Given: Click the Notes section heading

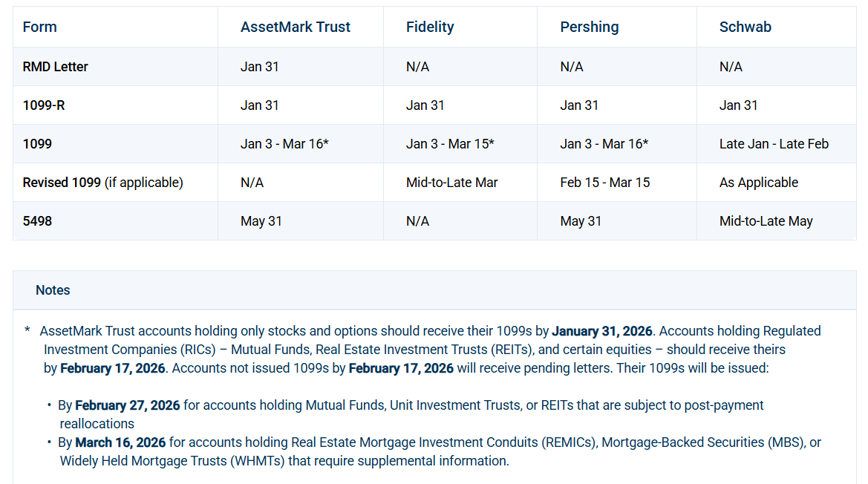Looking at the screenshot, I should (53, 290).
